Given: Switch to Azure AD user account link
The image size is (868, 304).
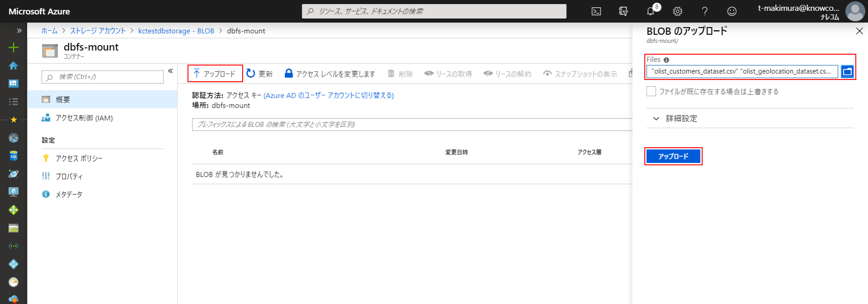Looking at the screenshot, I should [328, 95].
